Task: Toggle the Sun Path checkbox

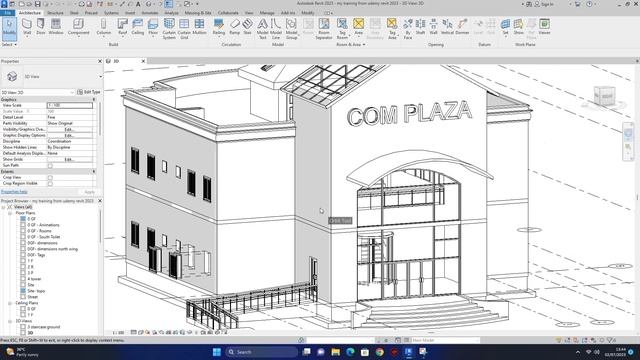Action: point(50,166)
